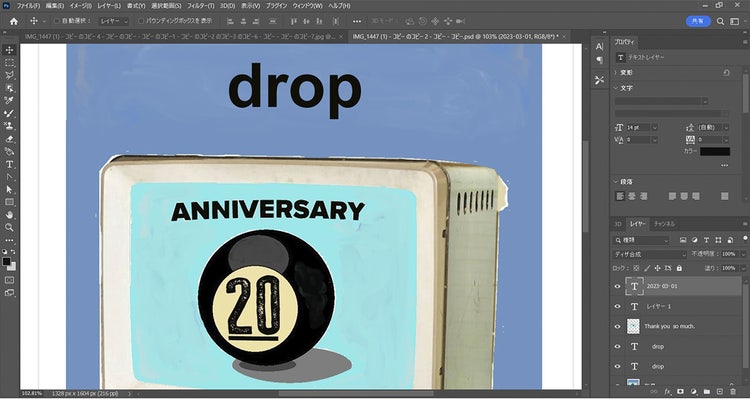
Task: Toggle the layer filter on/off switch
Action: (745, 239)
